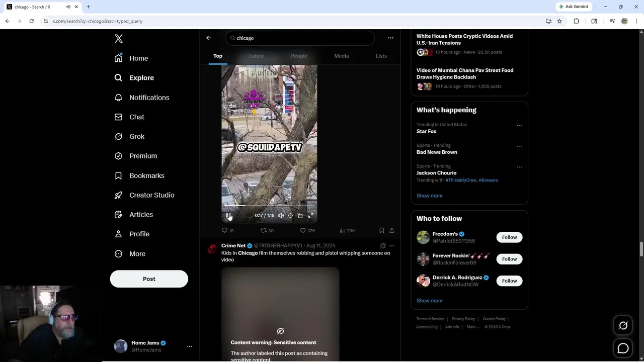The width and height of the screenshot is (644, 362).
Task: Open Terms of Service link
Action: tap(430, 319)
